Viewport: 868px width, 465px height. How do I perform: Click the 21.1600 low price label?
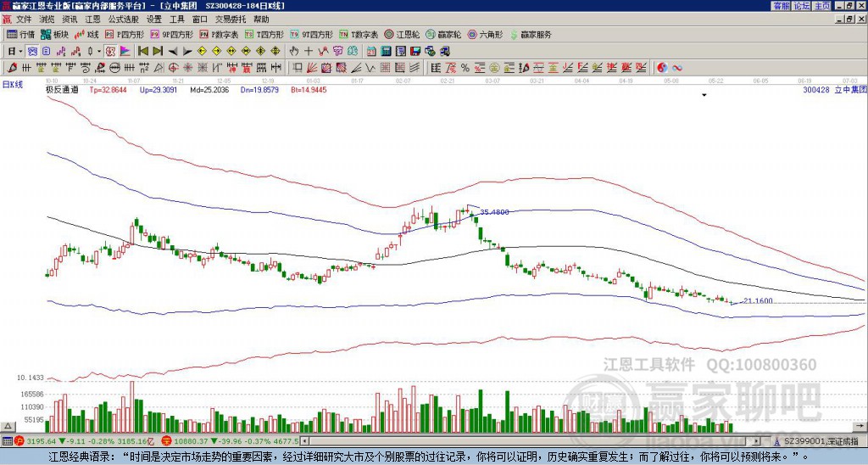pos(758,301)
